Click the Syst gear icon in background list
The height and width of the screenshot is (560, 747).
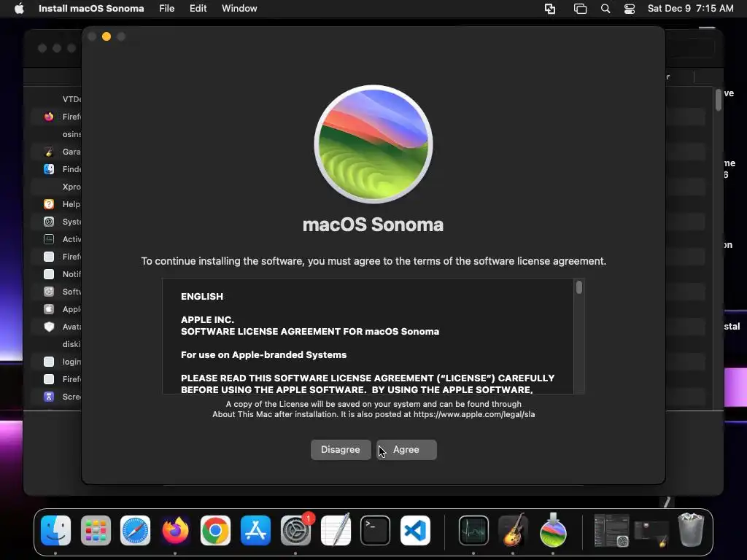point(49,222)
